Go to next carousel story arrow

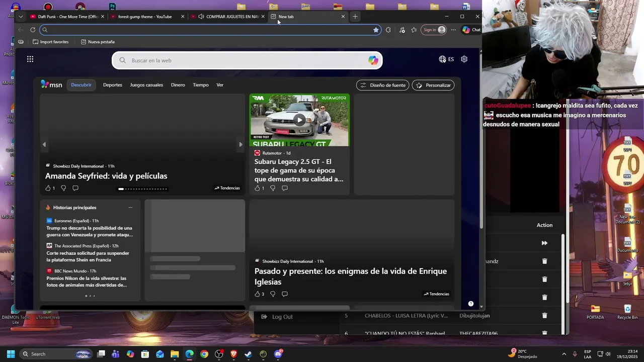(240, 144)
